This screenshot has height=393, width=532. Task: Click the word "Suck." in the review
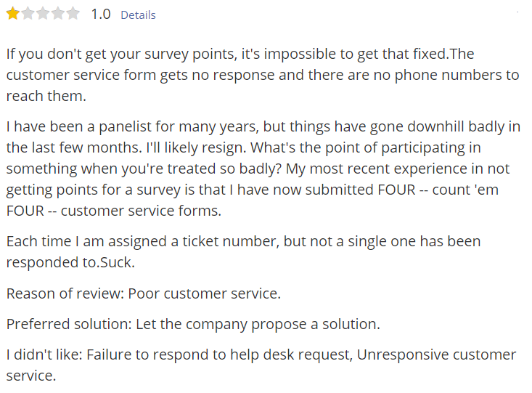point(118,262)
